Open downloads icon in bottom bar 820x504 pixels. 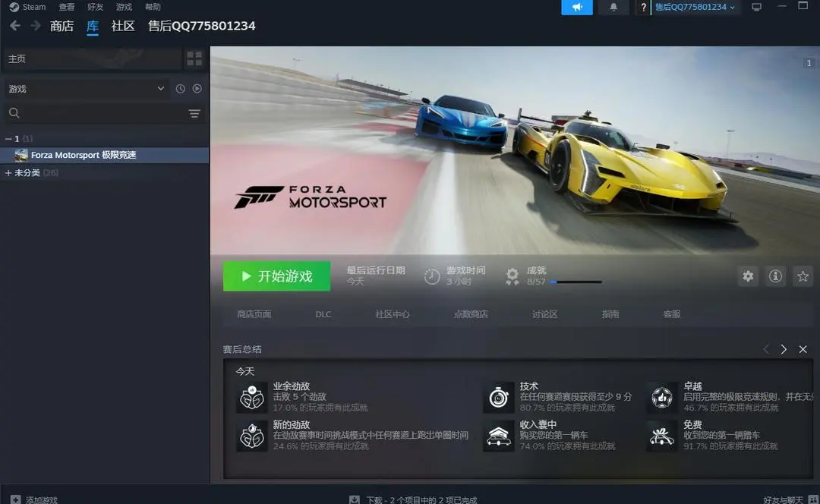pos(354,499)
